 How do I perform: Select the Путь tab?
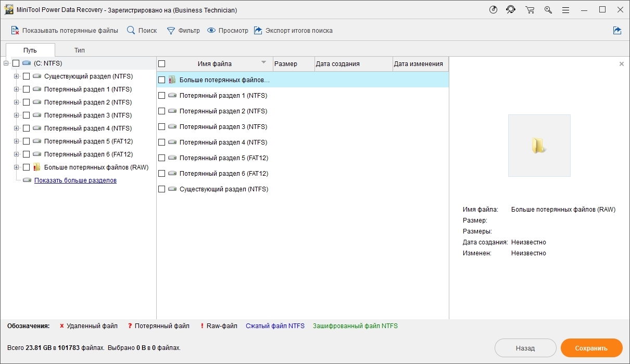tap(30, 50)
